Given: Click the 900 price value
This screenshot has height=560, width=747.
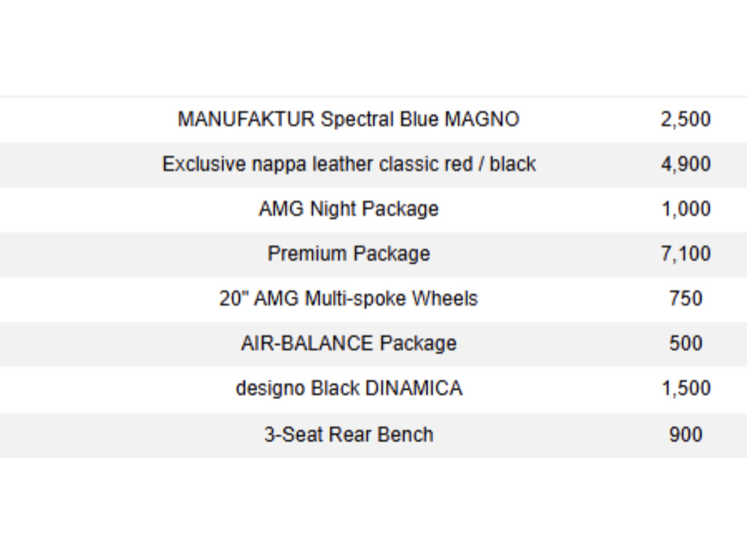Looking at the screenshot, I should (686, 435).
